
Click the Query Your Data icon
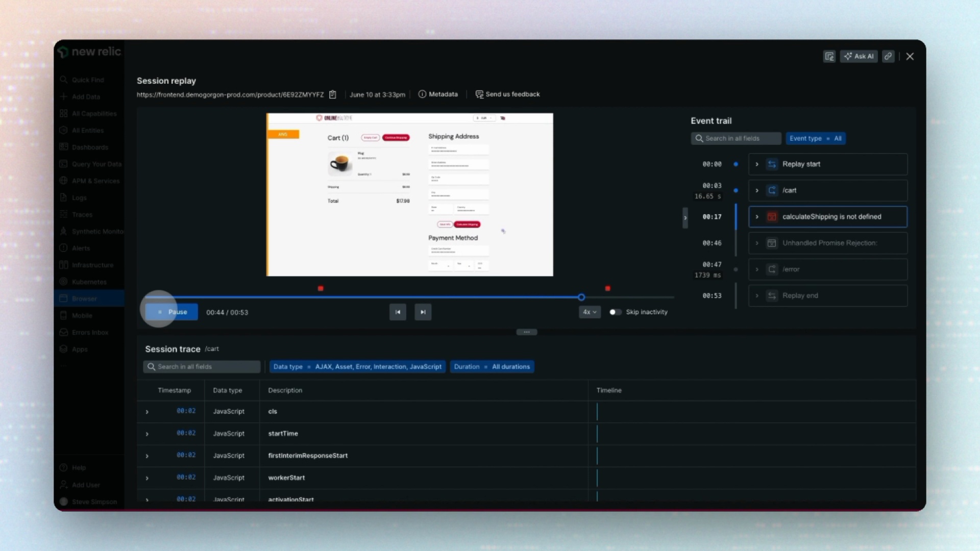click(63, 164)
